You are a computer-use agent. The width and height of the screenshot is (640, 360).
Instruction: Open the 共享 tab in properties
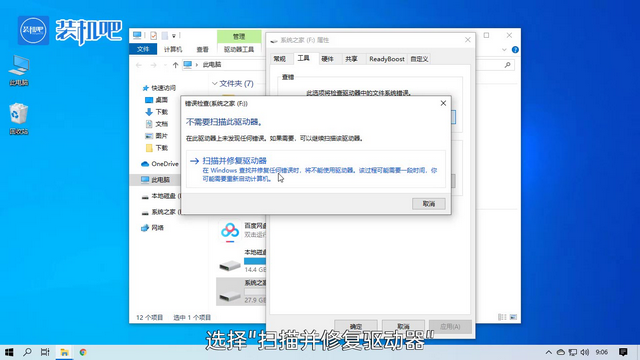[x=351, y=59]
